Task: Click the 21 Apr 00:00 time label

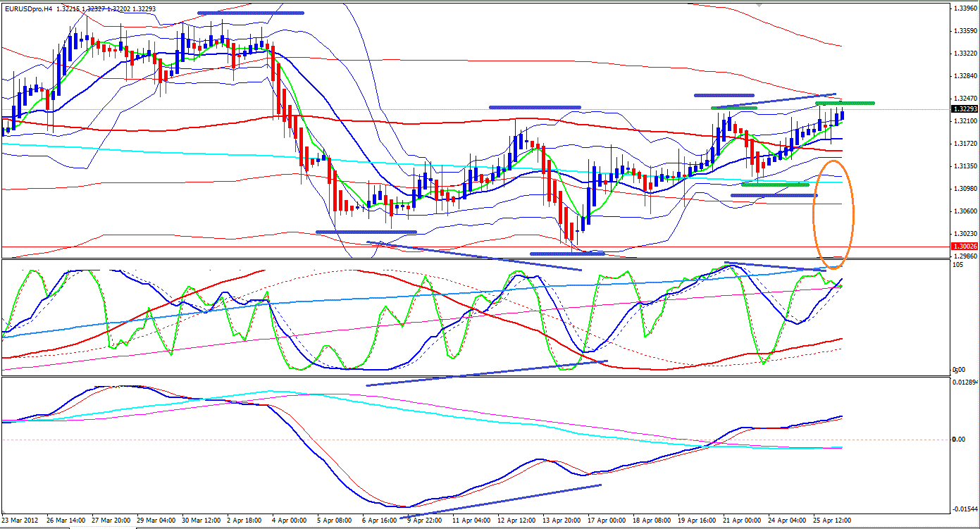Action: click(743, 520)
